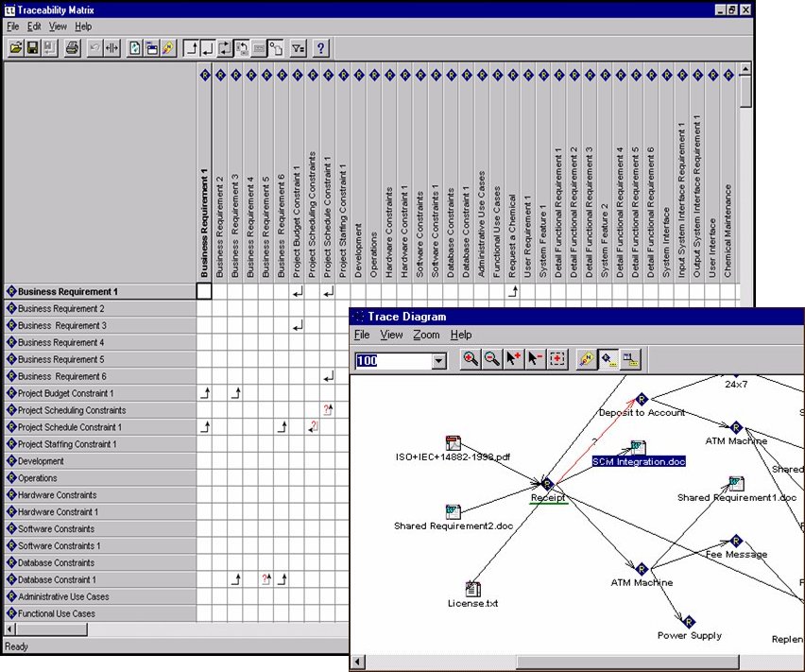Select the Shared Requirement2.doc node
The image size is (805, 672).
pyautogui.click(x=454, y=518)
